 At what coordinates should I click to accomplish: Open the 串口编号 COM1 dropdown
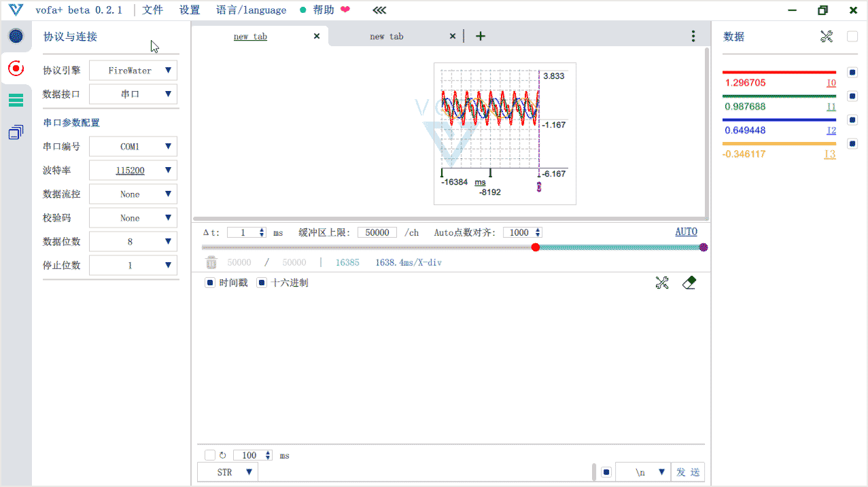[x=133, y=147]
